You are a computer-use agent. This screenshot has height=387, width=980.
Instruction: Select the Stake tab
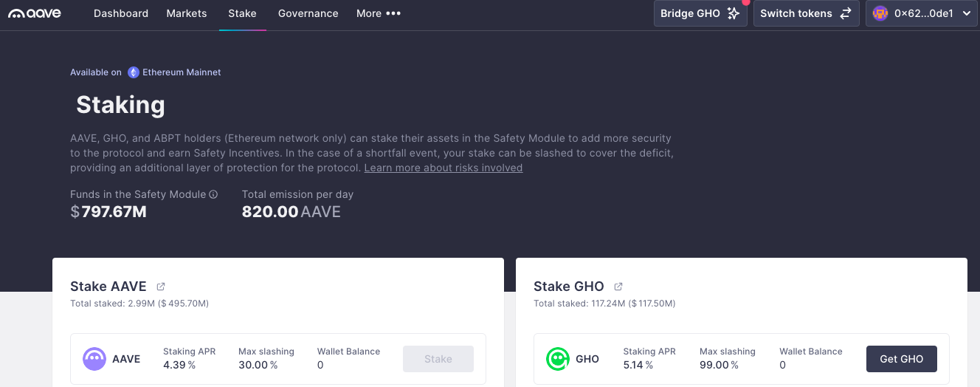point(242,13)
